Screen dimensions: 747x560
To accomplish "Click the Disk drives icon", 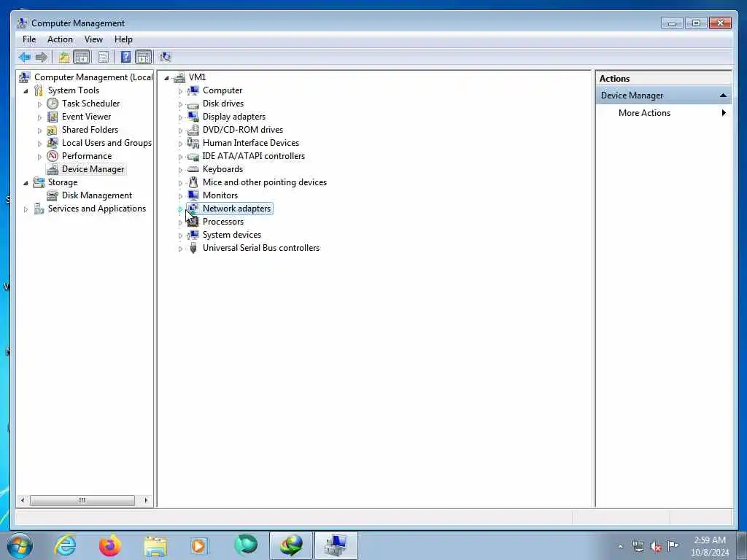I will coord(193,104).
